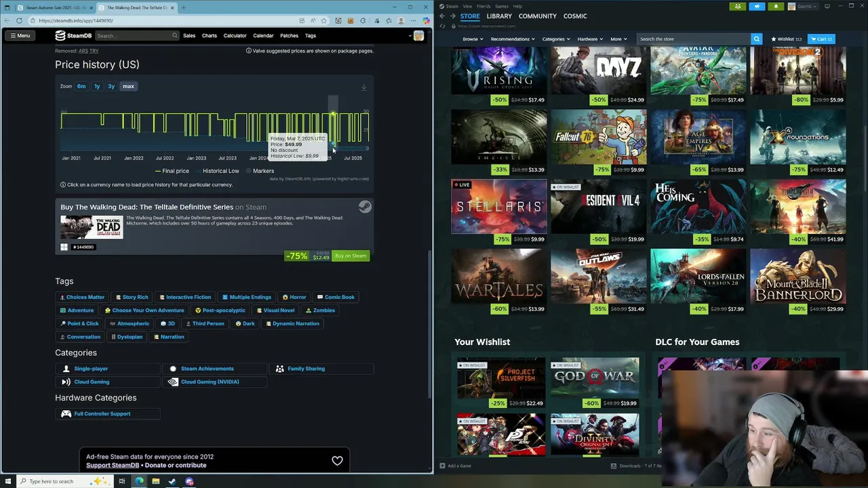Click Add a Game in Steam footer
868x488 pixels.
pos(455,466)
